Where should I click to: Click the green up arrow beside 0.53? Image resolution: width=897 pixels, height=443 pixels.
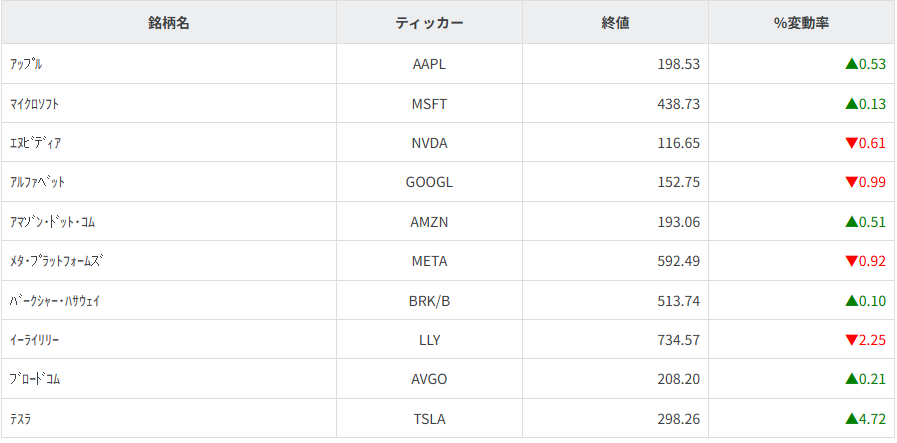point(851,64)
